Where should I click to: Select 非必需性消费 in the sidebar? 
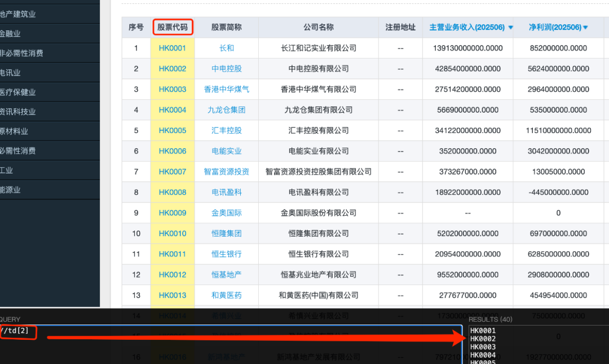(22, 53)
